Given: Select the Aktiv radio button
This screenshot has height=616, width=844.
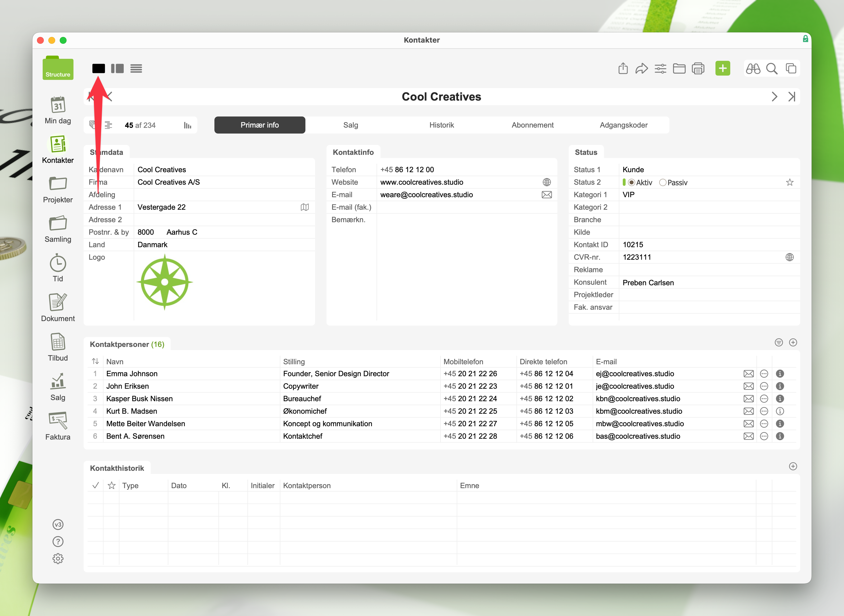Looking at the screenshot, I should [631, 183].
